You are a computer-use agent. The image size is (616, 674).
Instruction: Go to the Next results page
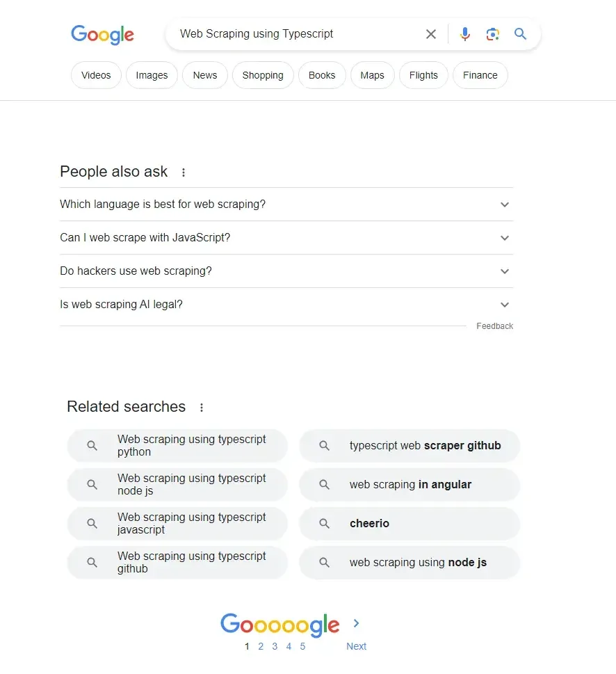[356, 646]
